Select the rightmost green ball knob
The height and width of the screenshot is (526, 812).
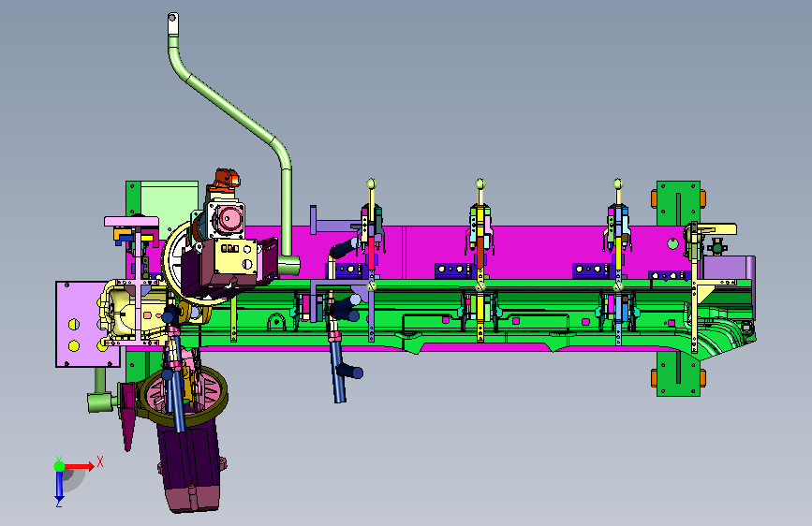(x=618, y=183)
